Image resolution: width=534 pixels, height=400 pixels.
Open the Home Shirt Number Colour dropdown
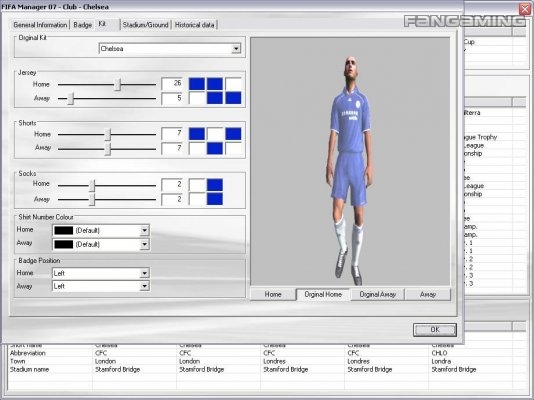pyautogui.click(x=101, y=230)
